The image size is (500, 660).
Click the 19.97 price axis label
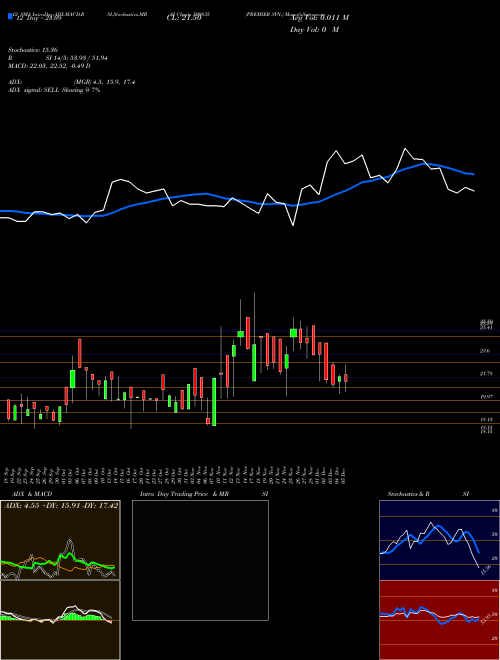486,397
